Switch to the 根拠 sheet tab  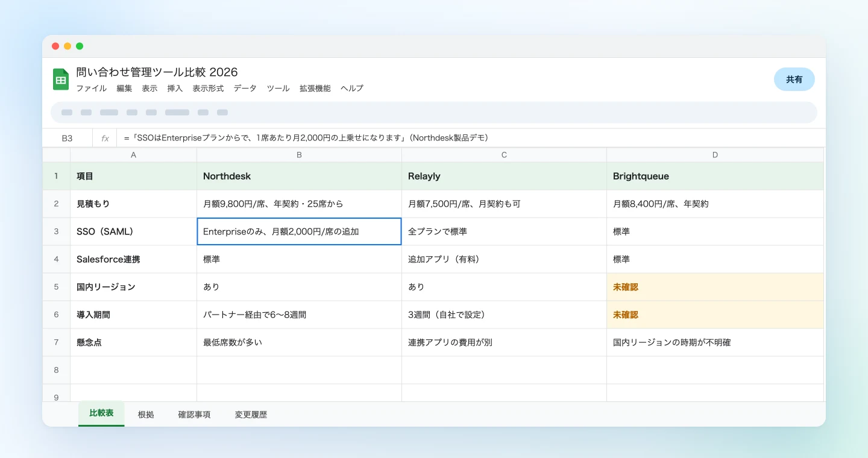146,415
